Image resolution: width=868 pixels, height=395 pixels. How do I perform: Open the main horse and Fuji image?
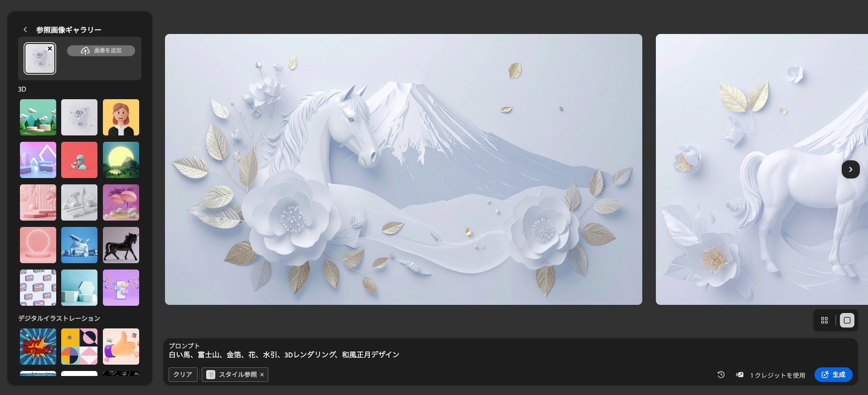pyautogui.click(x=403, y=169)
